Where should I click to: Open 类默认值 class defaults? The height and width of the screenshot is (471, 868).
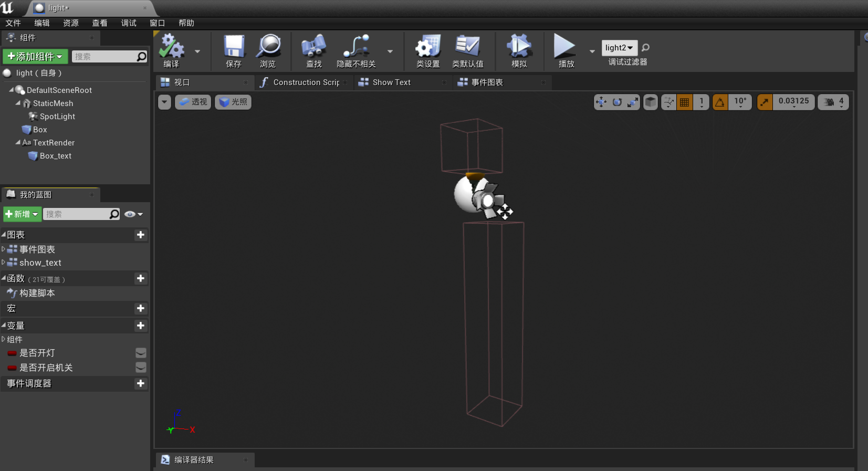pyautogui.click(x=467, y=51)
